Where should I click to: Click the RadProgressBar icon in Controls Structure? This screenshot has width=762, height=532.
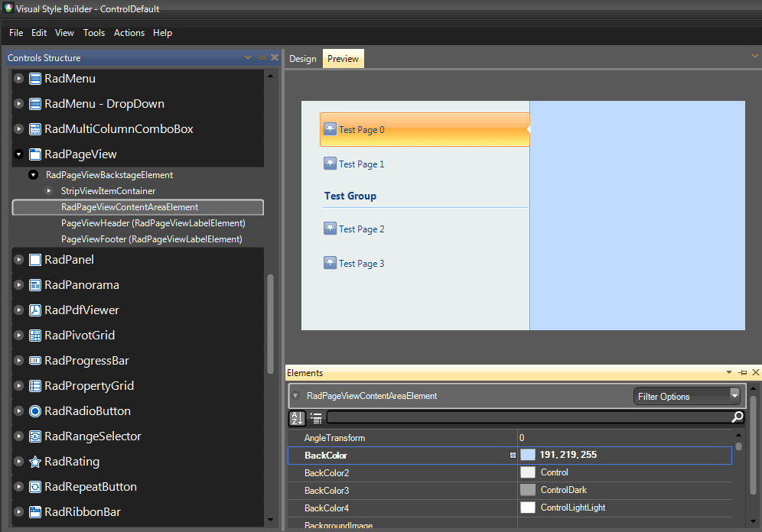[34, 360]
